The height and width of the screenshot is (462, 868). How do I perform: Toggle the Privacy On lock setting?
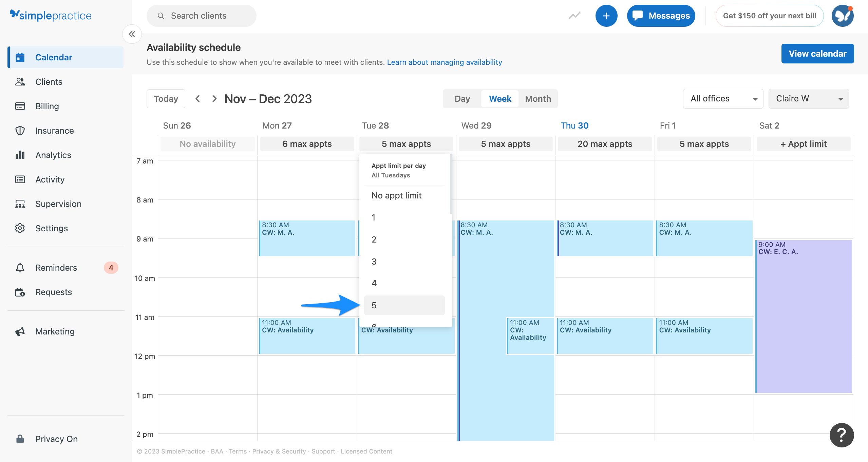(x=20, y=439)
